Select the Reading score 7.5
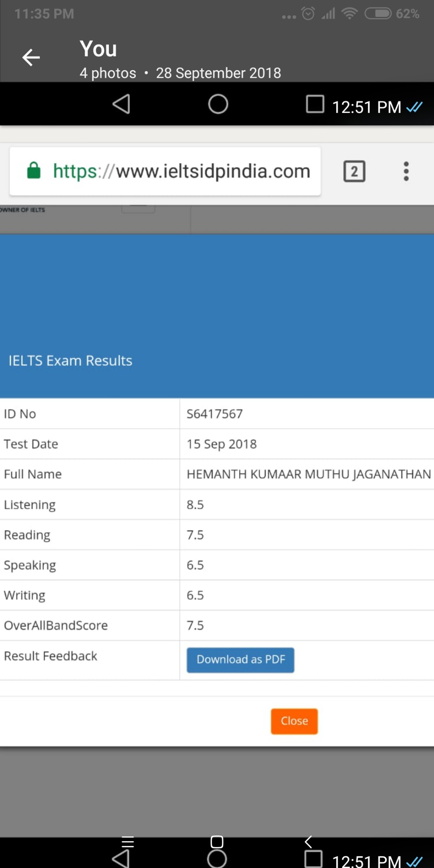Viewport: 434px width, 868px height. [x=195, y=535]
